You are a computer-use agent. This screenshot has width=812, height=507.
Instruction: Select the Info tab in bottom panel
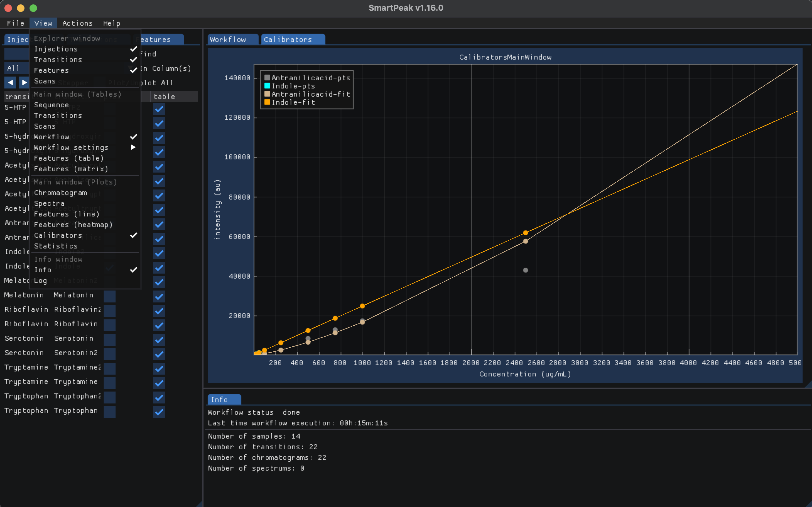[x=224, y=400]
